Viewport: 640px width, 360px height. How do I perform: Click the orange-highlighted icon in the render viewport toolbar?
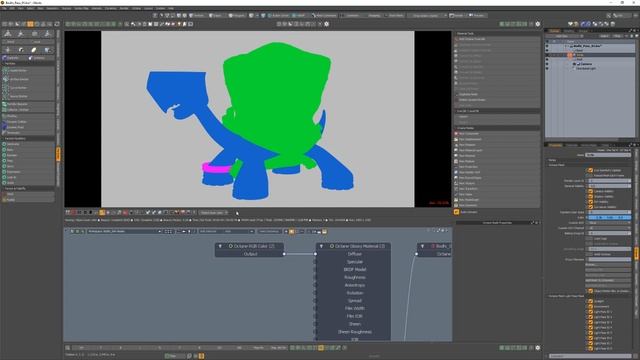pos(102,213)
